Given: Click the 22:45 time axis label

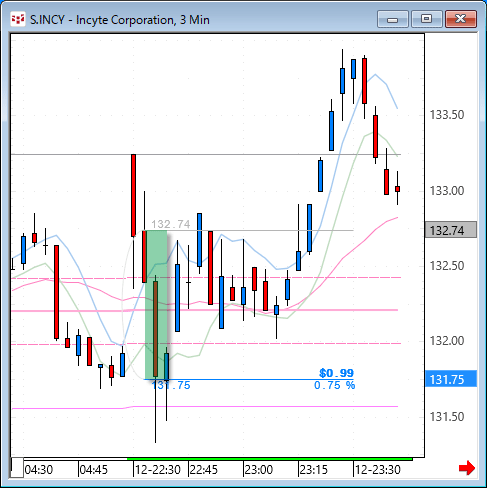Looking at the screenshot, I should [x=204, y=470].
